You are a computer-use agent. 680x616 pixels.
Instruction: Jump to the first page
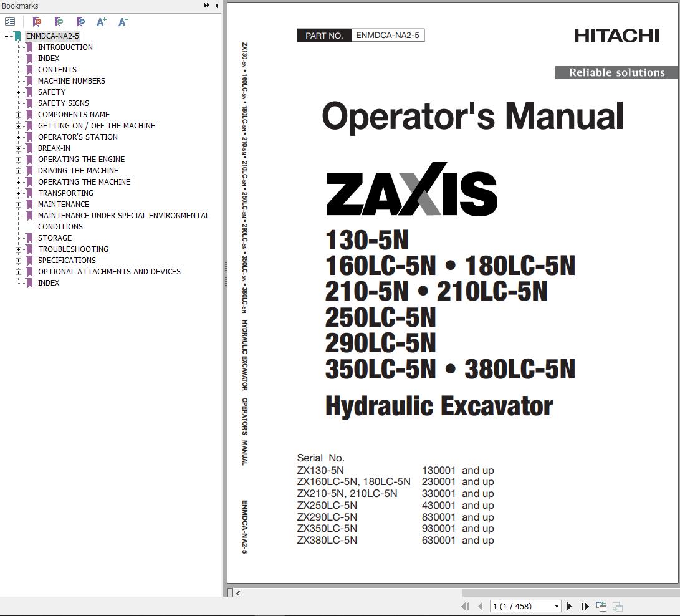[x=465, y=606]
